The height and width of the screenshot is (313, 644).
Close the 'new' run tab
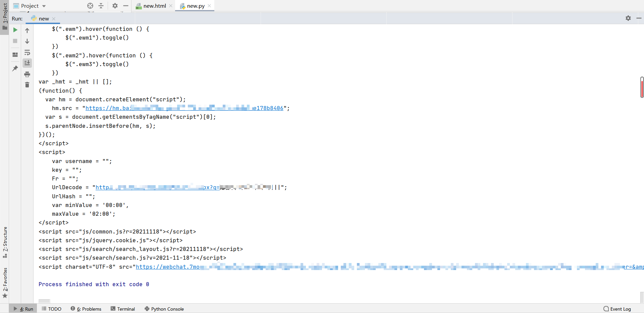point(54,19)
